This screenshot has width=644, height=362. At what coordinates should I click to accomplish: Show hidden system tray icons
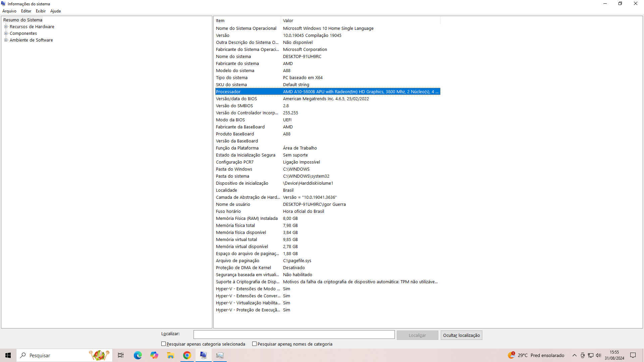click(575, 355)
